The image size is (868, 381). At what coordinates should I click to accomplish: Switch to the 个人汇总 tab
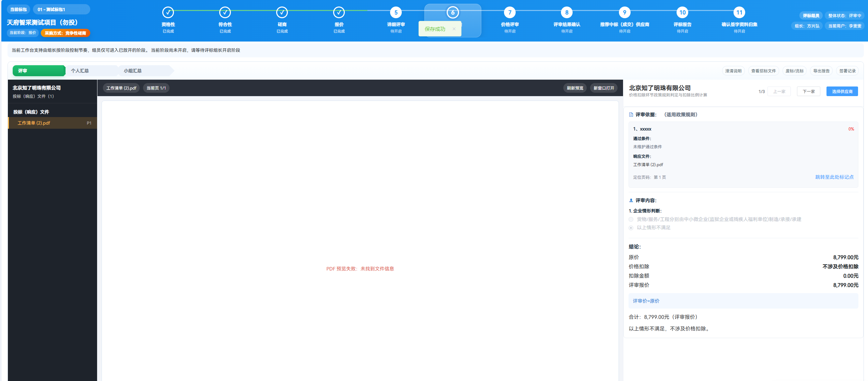tap(92, 71)
